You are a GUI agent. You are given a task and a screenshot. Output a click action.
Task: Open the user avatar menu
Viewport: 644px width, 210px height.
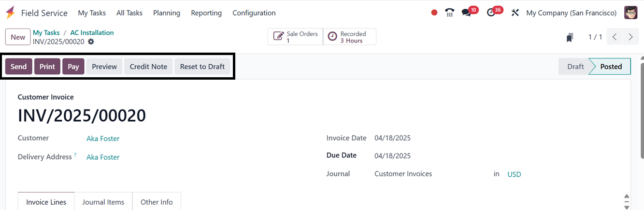click(x=630, y=13)
